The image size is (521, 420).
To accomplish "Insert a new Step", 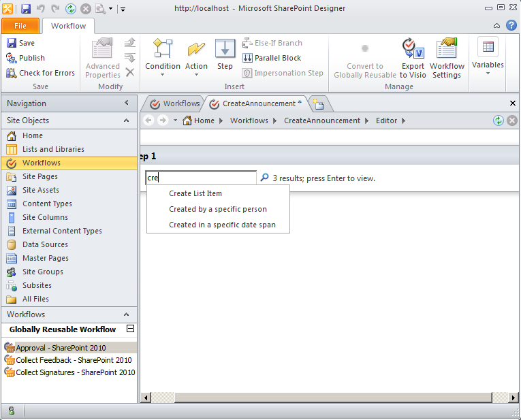I will pos(225,54).
